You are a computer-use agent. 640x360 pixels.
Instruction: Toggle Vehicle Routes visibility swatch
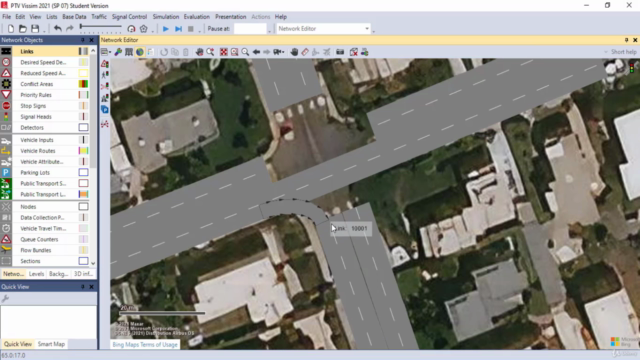point(83,151)
